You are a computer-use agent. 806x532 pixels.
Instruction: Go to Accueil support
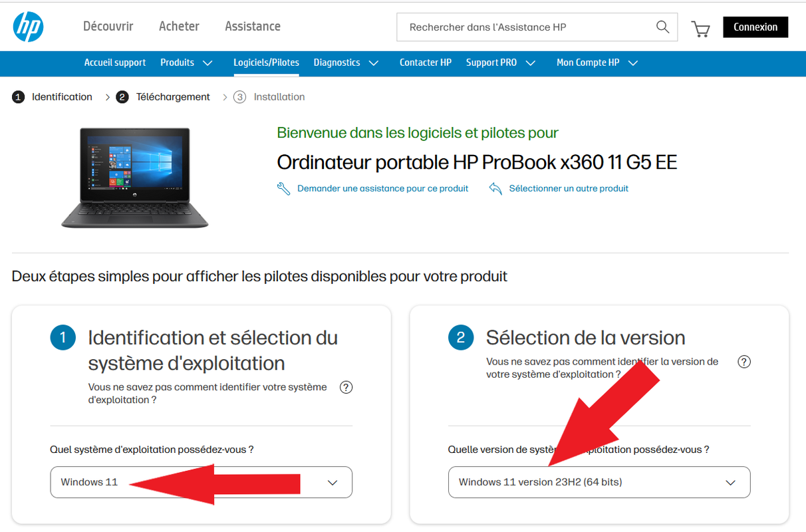click(x=115, y=63)
